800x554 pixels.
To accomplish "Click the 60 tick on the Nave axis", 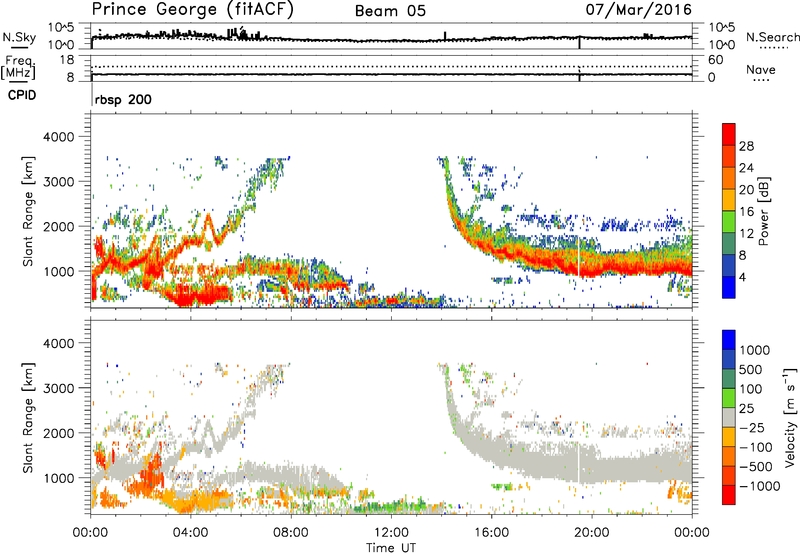I will (715, 60).
